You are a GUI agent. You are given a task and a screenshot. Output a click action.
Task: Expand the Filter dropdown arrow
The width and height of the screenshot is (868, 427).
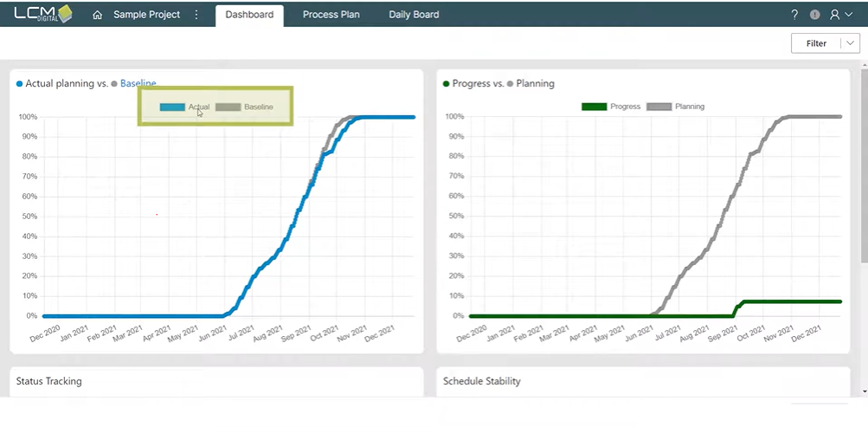tap(850, 43)
